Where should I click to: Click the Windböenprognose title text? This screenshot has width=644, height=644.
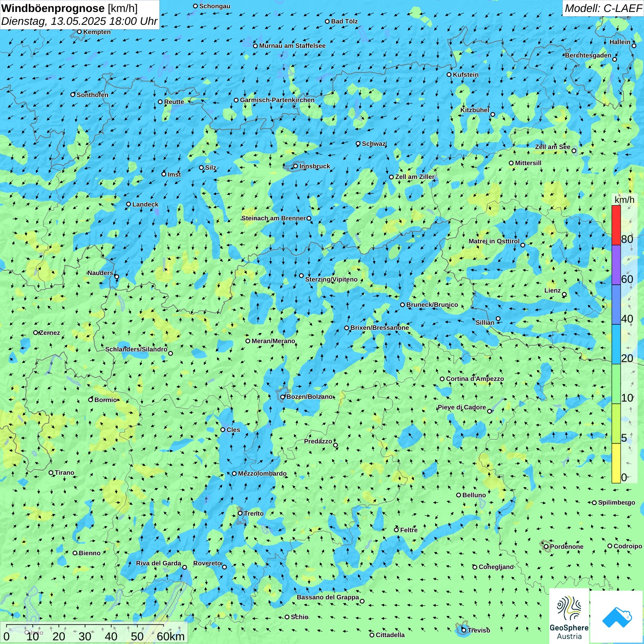pyautogui.click(x=53, y=8)
